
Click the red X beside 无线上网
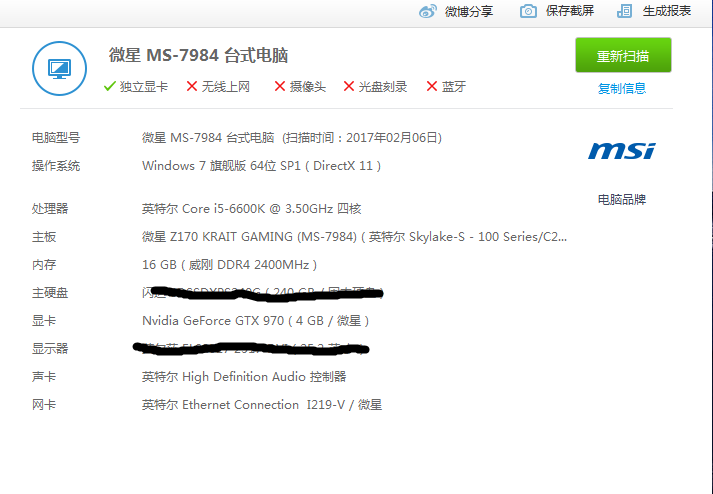[x=192, y=86]
